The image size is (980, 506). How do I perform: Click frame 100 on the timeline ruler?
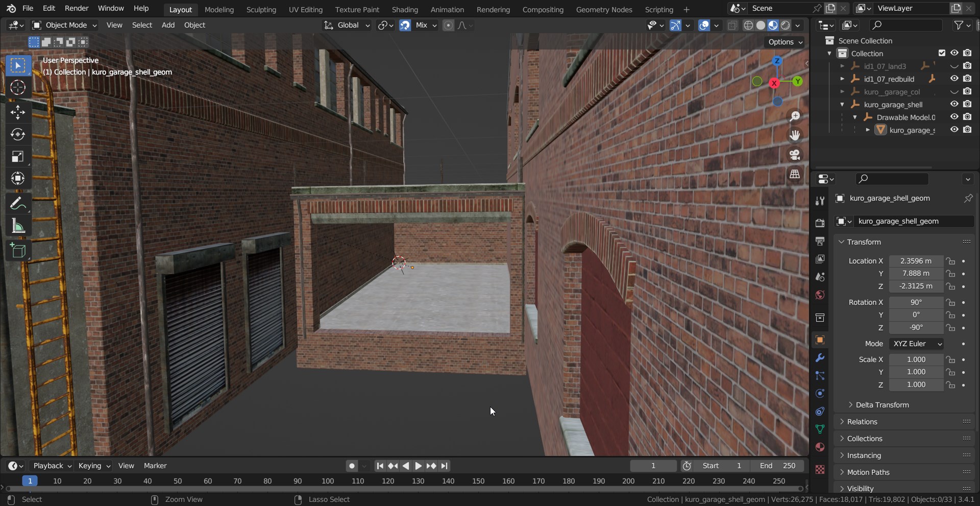pyautogui.click(x=328, y=481)
